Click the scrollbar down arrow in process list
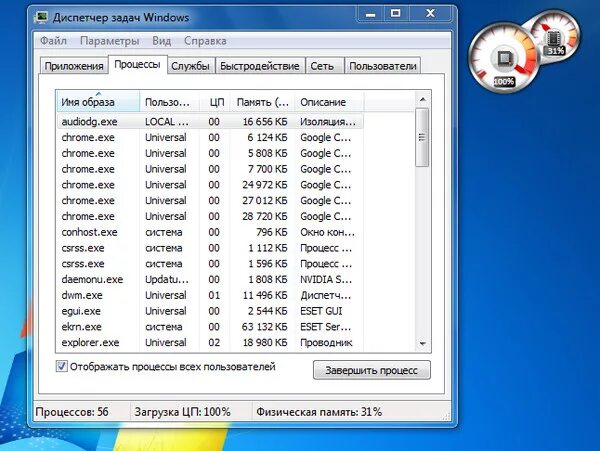600x451 pixels. coord(422,344)
